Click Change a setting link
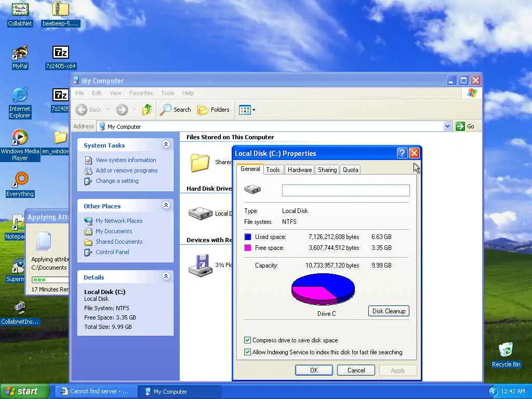 pyautogui.click(x=117, y=181)
